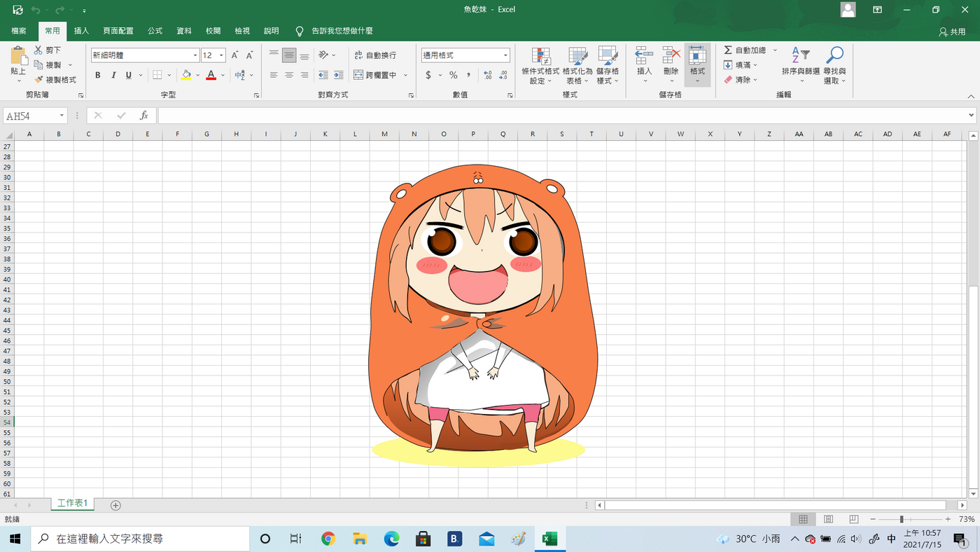The width and height of the screenshot is (980, 552).
Task: Switch to the 資料 Data tab
Action: click(x=184, y=32)
